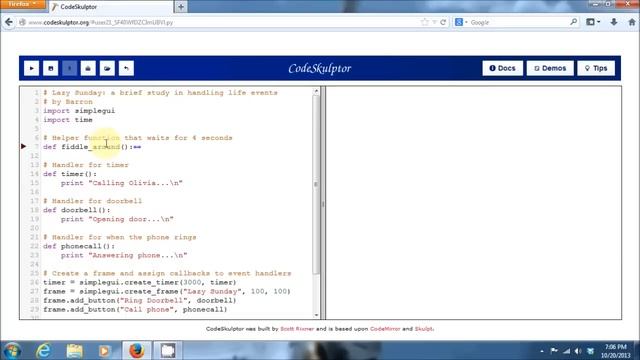This screenshot has width=640, height=360.
Task: Click the line 'import simplegui'
Action: (79, 111)
